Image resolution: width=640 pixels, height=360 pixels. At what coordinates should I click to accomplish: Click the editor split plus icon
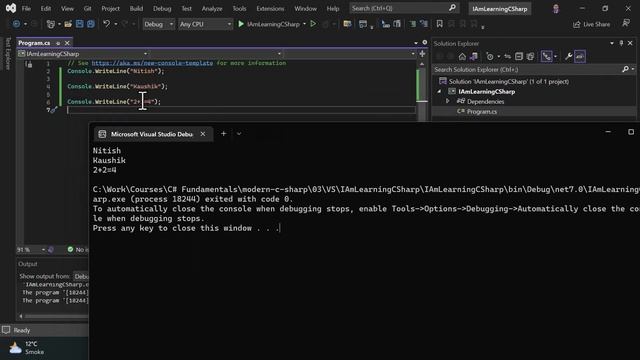(x=422, y=53)
